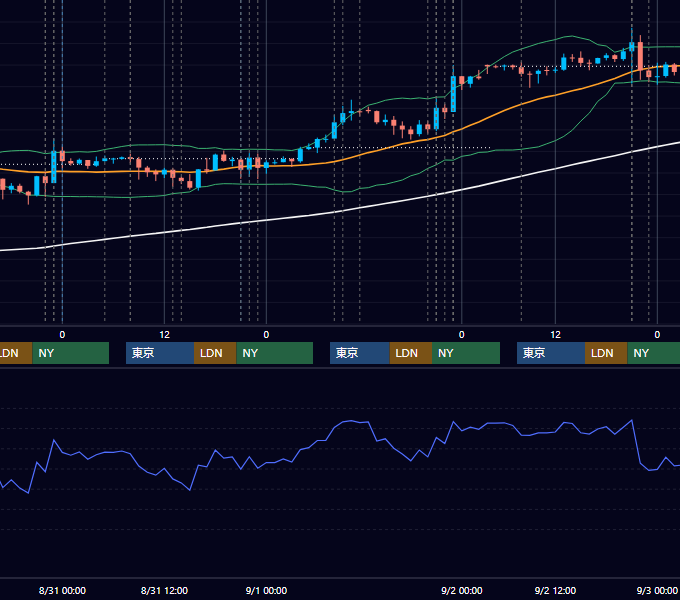Viewport: 680px width, 600px height.
Task: Click the tall blue candle before 9/2 00:00
Action: 453,94
